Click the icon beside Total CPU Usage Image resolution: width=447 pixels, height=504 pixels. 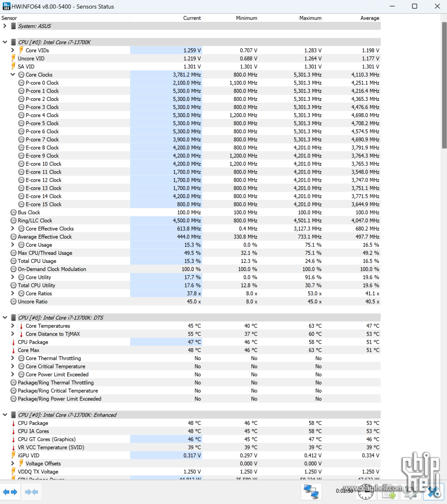point(14,261)
